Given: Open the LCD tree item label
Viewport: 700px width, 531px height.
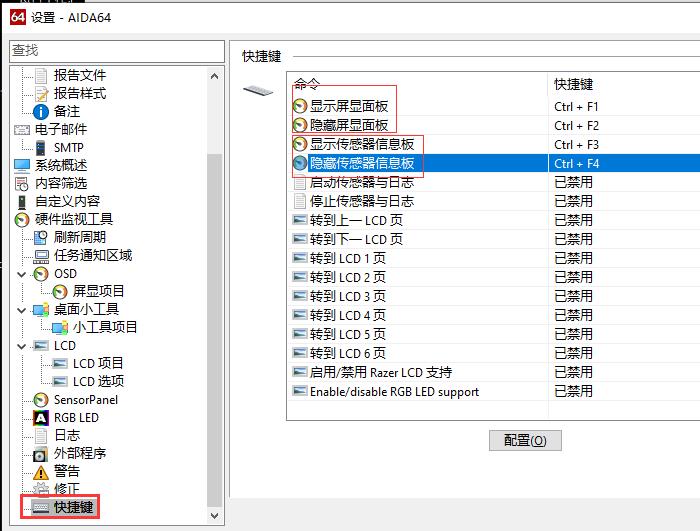Looking at the screenshot, I should (x=65, y=346).
